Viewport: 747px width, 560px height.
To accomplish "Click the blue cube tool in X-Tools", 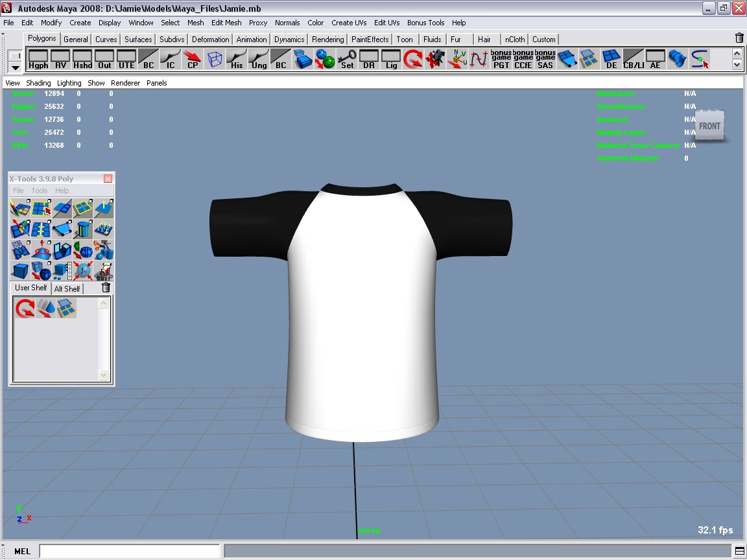I will [x=20, y=270].
